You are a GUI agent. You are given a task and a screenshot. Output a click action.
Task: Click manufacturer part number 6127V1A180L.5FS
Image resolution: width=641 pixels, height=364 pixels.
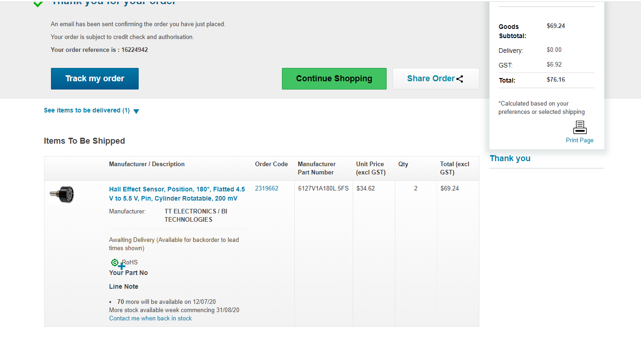pyautogui.click(x=323, y=189)
